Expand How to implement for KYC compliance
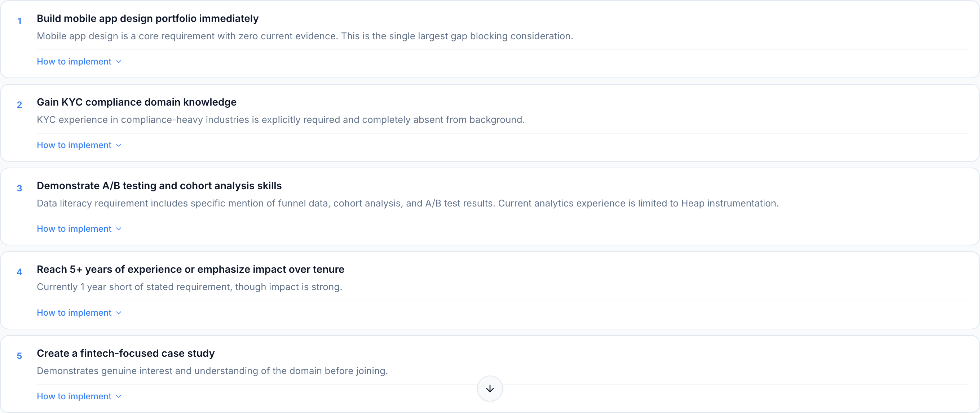980x413 pixels. [74, 145]
